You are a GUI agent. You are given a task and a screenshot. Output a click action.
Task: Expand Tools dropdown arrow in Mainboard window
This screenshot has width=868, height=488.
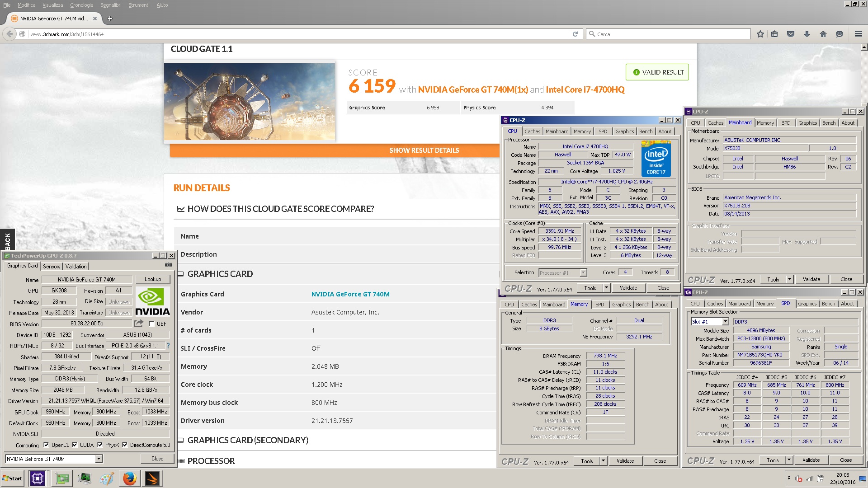tap(789, 279)
